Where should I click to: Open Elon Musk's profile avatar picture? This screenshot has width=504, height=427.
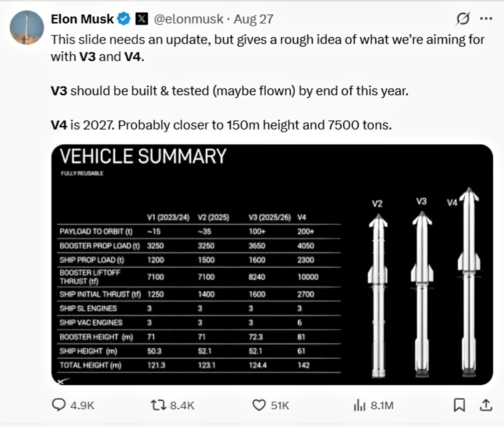click(x=27, y=27)
